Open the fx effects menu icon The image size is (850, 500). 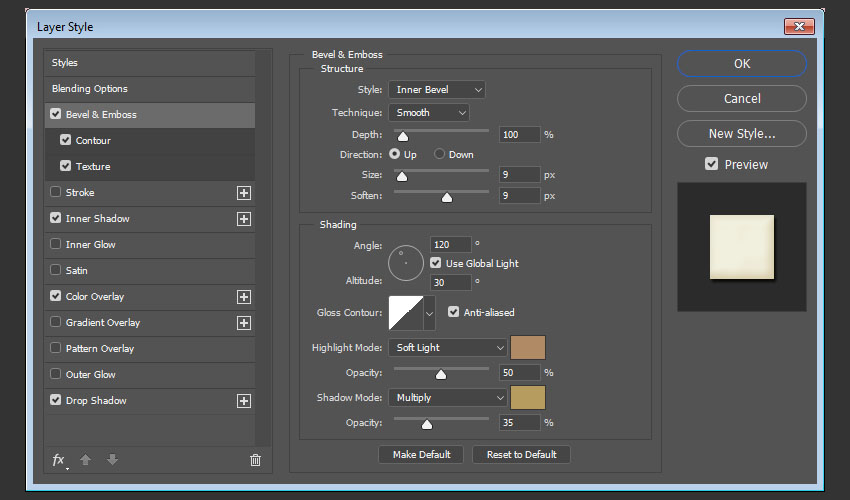coord(59,460)
